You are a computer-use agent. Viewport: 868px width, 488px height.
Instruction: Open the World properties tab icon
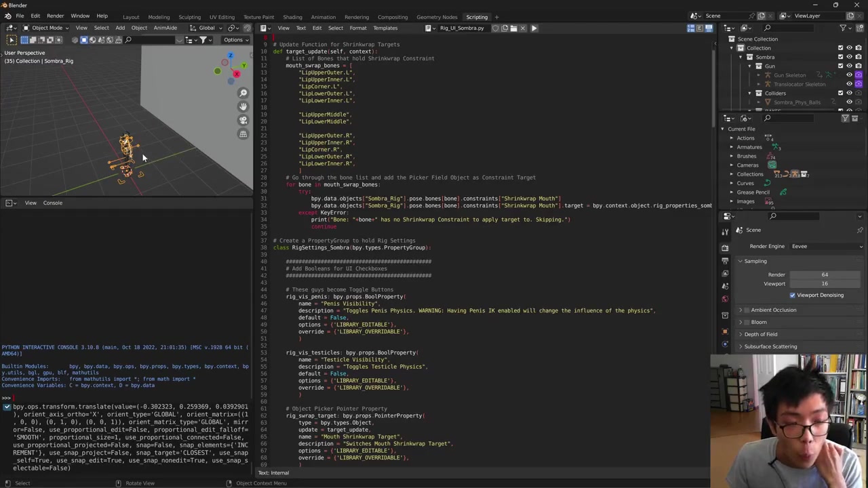725,299
